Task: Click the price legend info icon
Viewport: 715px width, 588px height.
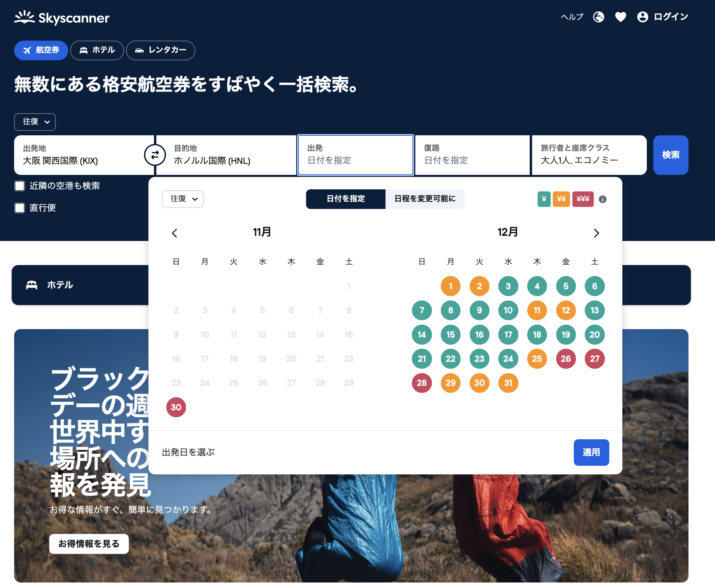Action: pos(602,199)
